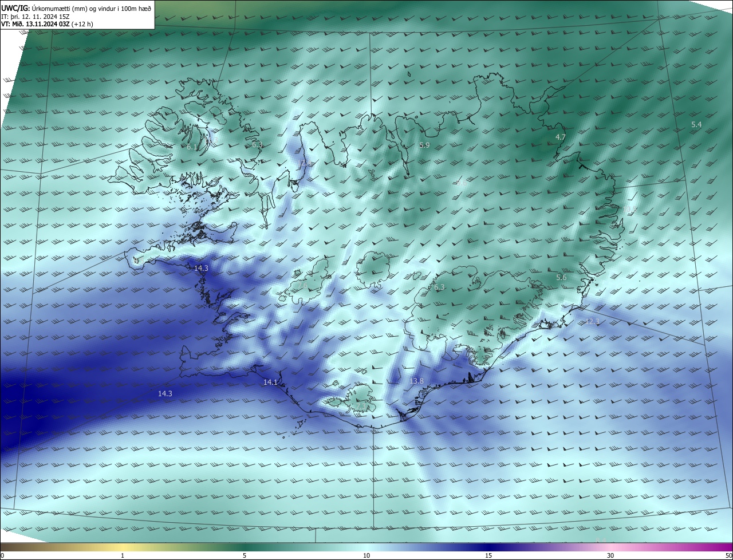Click the valid time 'VT: Mið. 13.11.2024 03Z (+12 h)'
This screenshot has height=560, width=733.
tap(48, 24)
